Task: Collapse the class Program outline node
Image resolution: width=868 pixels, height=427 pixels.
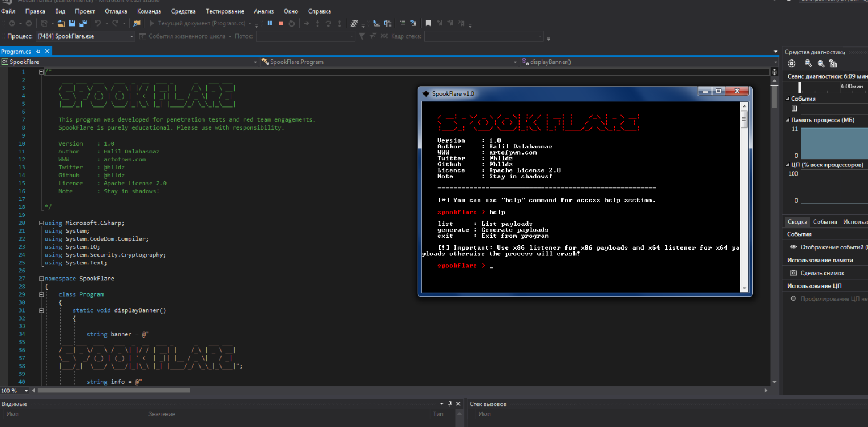Action: tap(41, 294)
